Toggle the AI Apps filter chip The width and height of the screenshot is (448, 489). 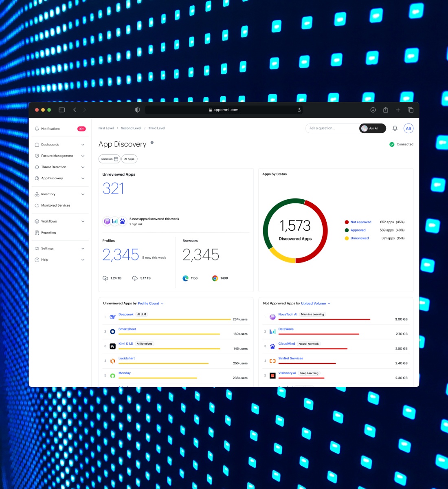point(129,159)
